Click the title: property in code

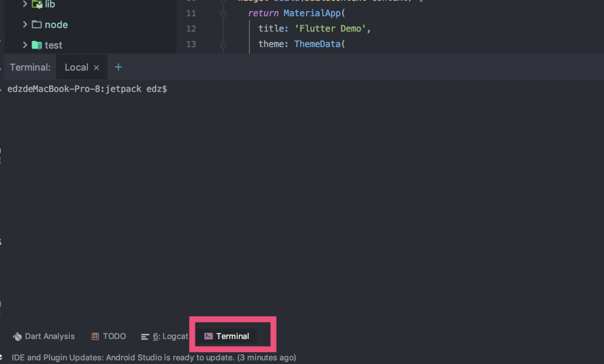point(273,29)
